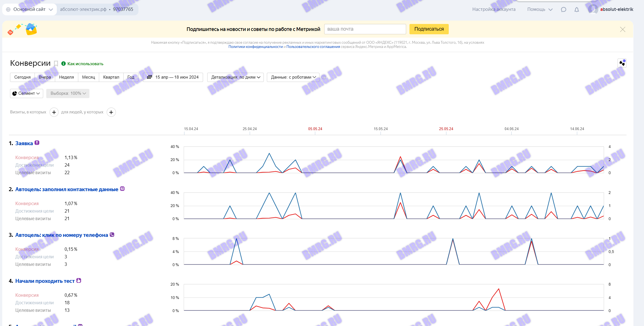Select the Неделя period tab
Viewport: 644px width, 326px height.
pos(66,77)
